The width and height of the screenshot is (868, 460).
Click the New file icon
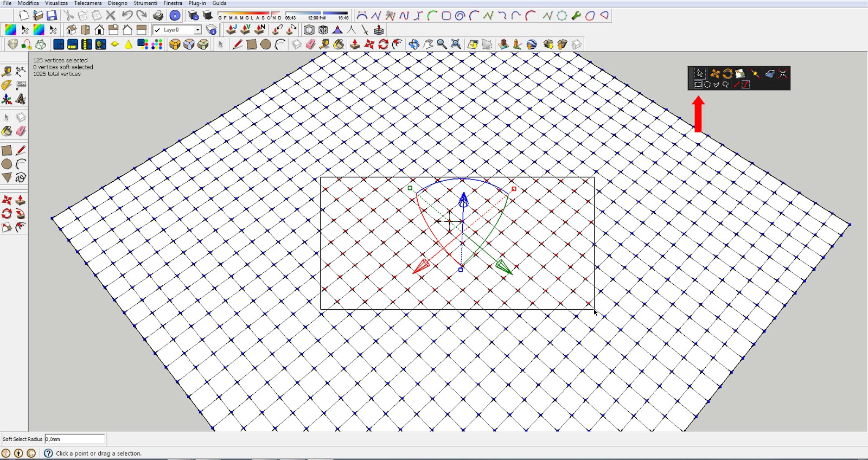pyautogui.click(x=24, y=16)
